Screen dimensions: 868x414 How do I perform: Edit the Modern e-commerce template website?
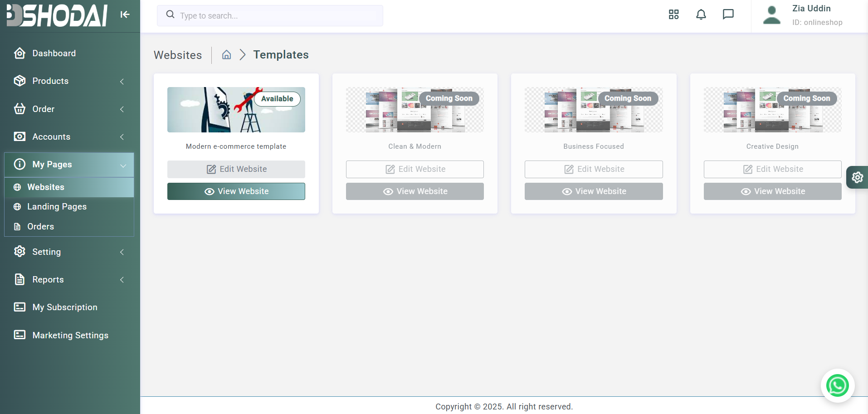coord(236,169)
